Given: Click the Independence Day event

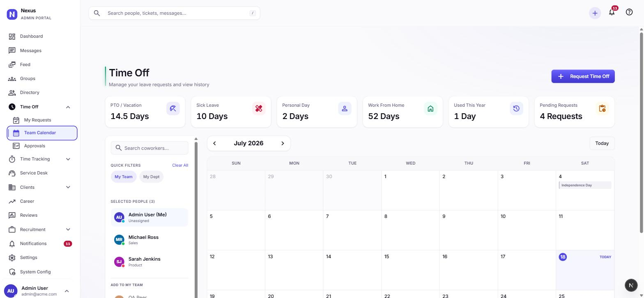Looking at the screenshot, I should click(585, 185).
